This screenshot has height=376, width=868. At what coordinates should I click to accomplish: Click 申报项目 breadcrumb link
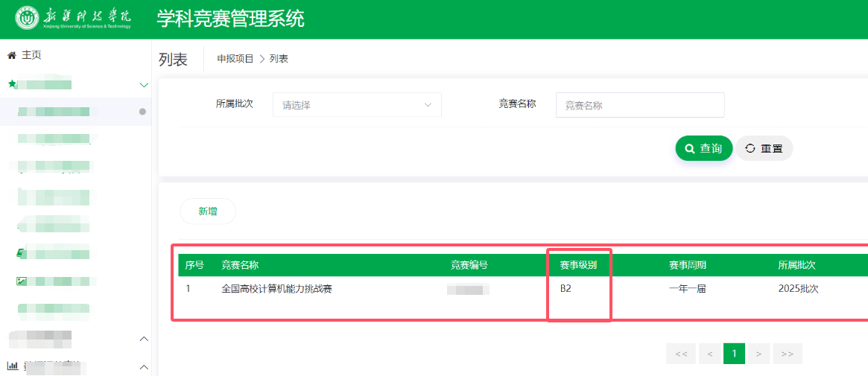[x=235, y=59]
